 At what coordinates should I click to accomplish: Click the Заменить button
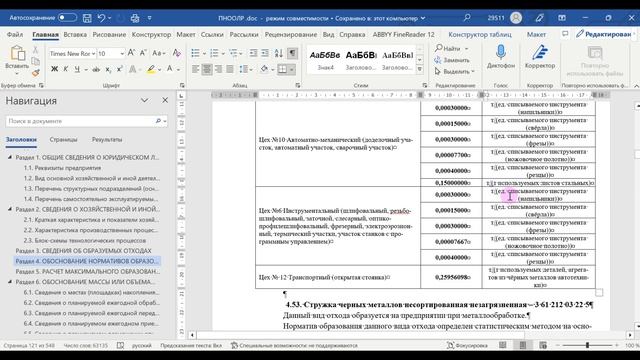(452, 60)
